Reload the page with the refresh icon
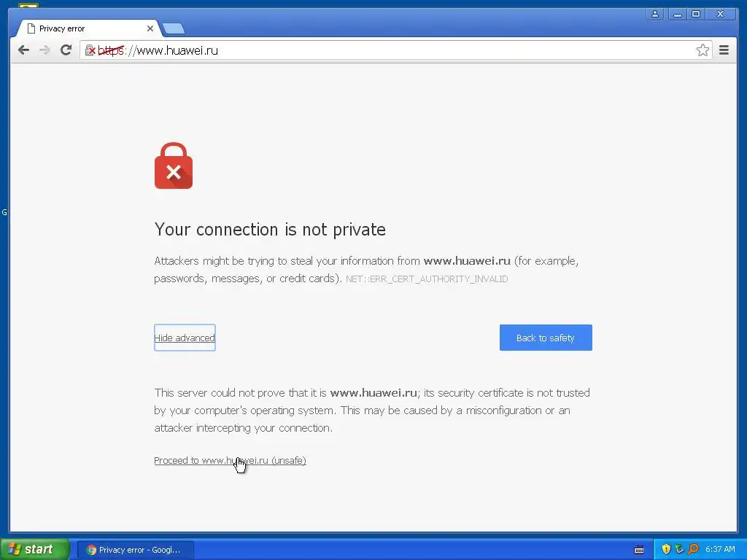The height and width of the screenshot is (560, 747). coord(66,50)
